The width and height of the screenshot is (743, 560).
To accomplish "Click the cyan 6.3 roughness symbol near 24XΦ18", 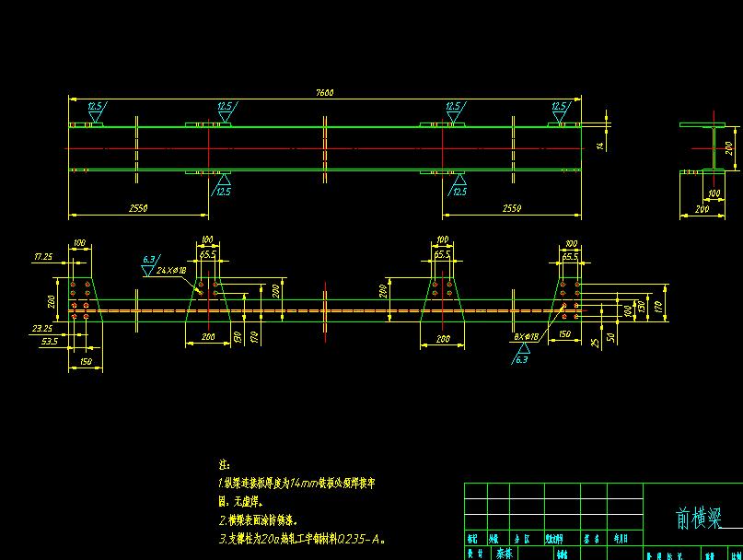I will click(x=149, y=265).
